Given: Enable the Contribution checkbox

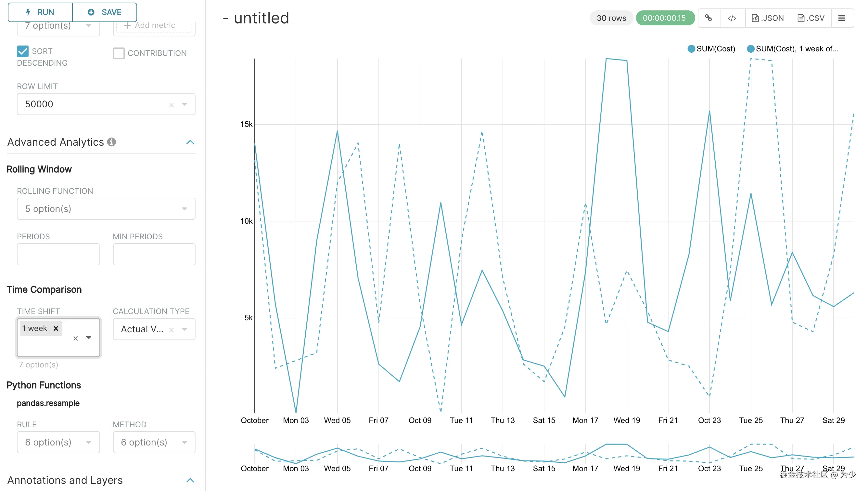Looking at the screenshot, I should [x=119, y=53].
